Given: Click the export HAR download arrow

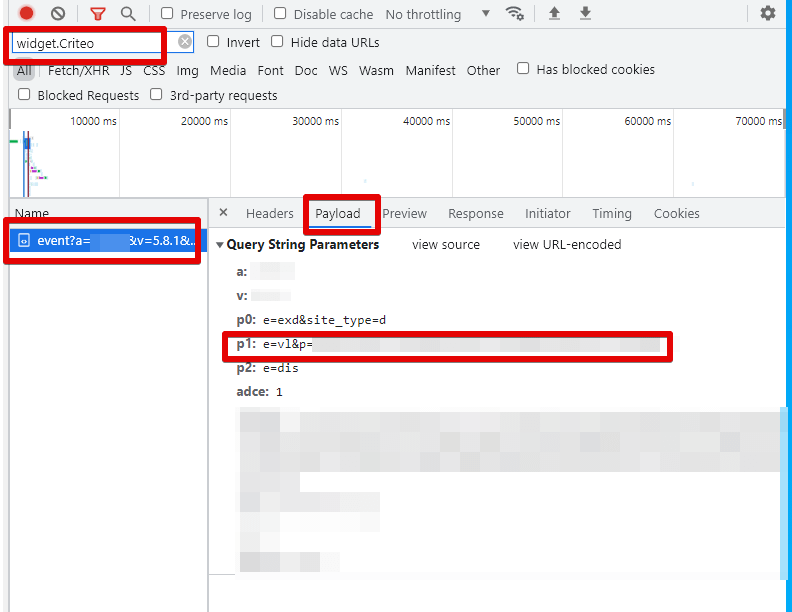Looking at the screenshot, I should pos(586,14).
